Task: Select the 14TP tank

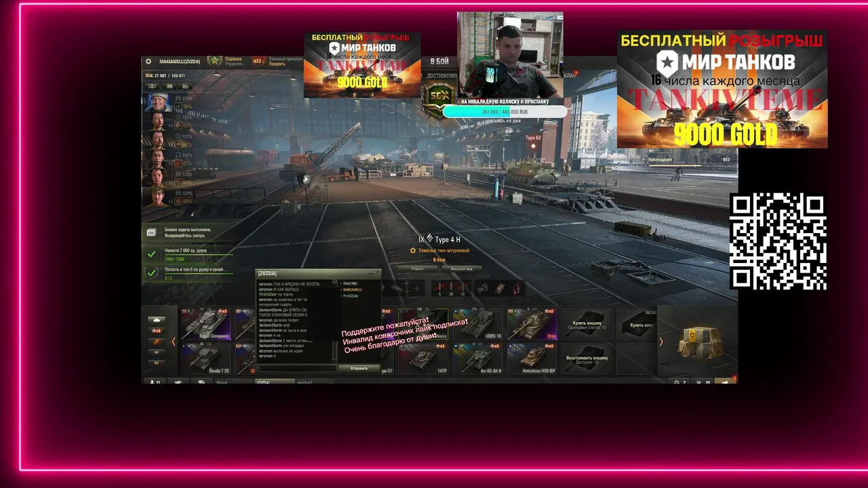Action: point(422,359)
